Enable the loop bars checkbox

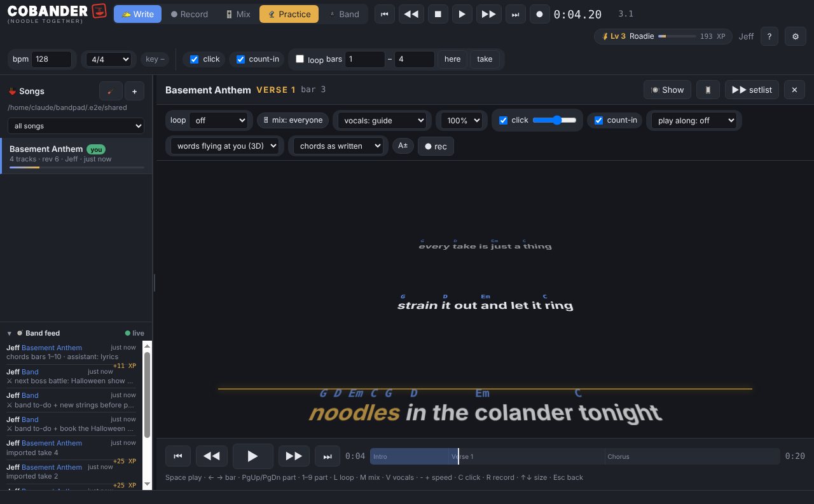(300, 59)
